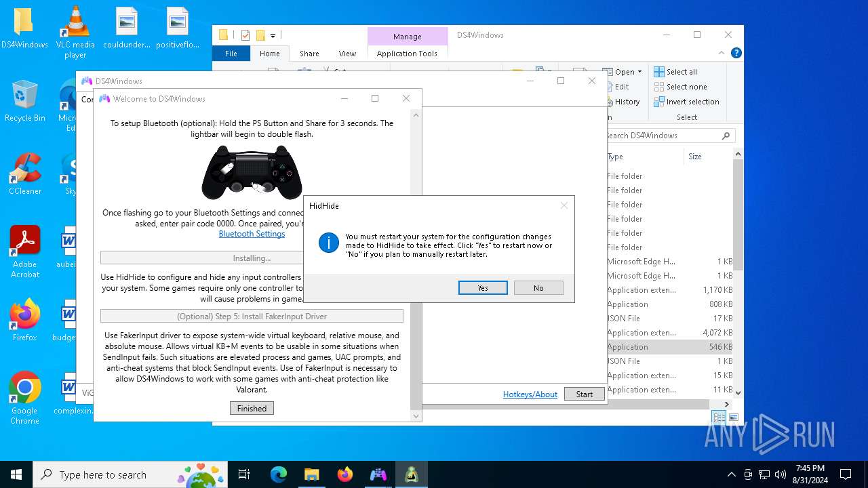Open the positiveflo image file on desktop
This screenshot has height=488, width=868.
pos(178,29)
